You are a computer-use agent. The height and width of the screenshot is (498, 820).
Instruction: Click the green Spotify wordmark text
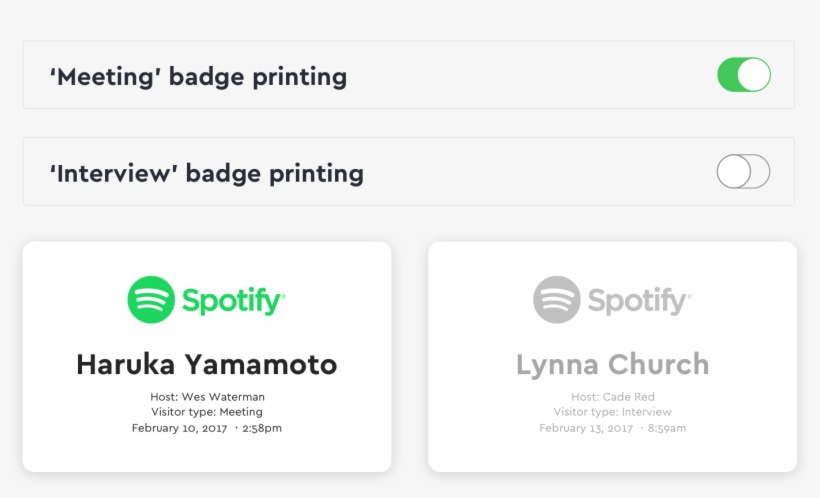coord(232,301)
